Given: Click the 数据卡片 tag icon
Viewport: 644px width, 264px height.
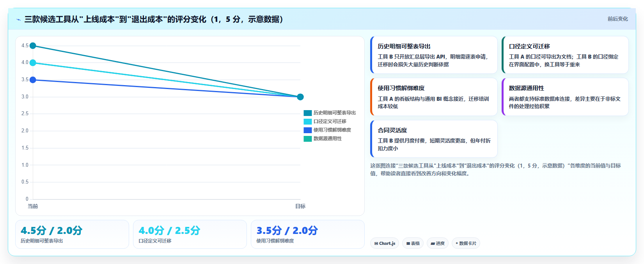Looking at the screenshot, I should click(457, 243).
